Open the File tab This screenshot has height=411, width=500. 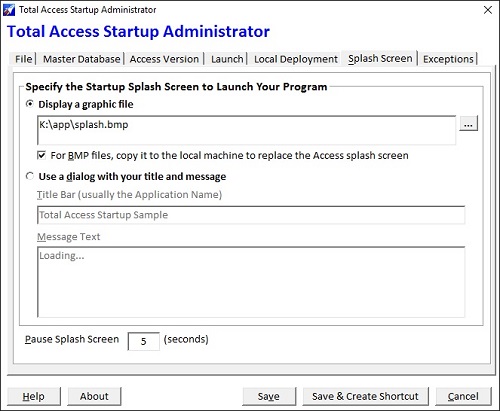[24, 59]
